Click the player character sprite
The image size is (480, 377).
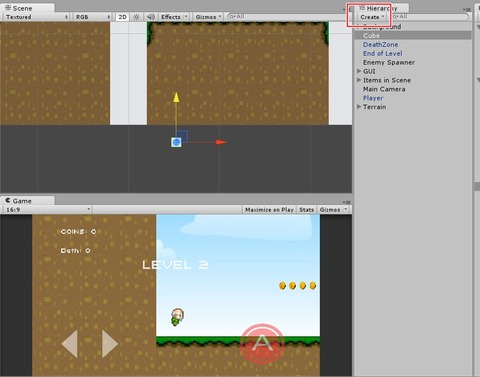177,317
